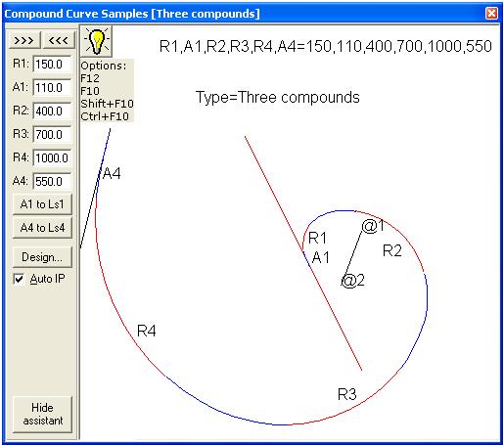Viewport: 504px width, 445px height.
Task: Go to previous sample with <<< button
Action: coord(59,40)
